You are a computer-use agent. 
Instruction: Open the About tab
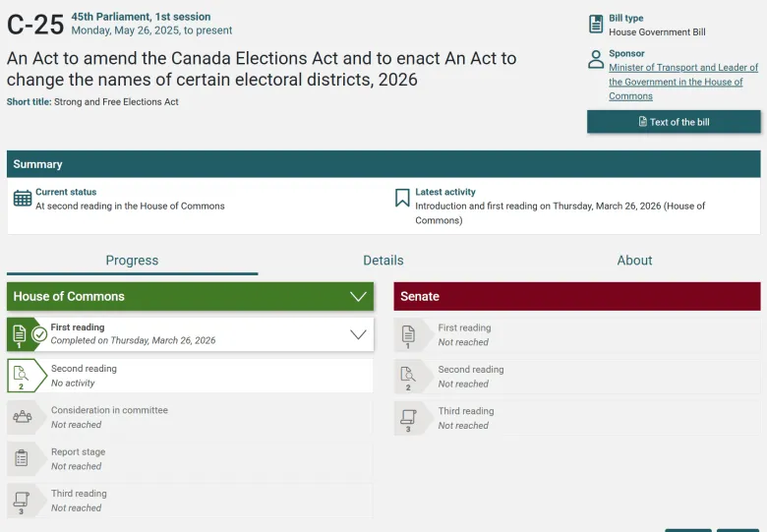click(x=634, y=261)
